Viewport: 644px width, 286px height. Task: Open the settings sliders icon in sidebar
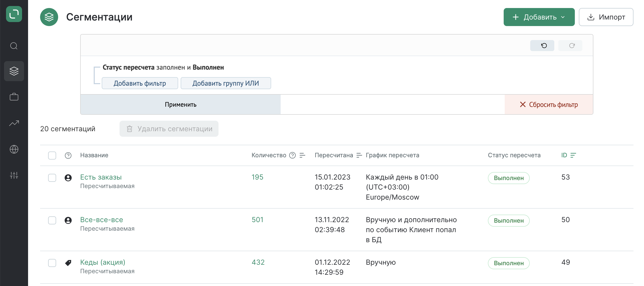point(14,175)
